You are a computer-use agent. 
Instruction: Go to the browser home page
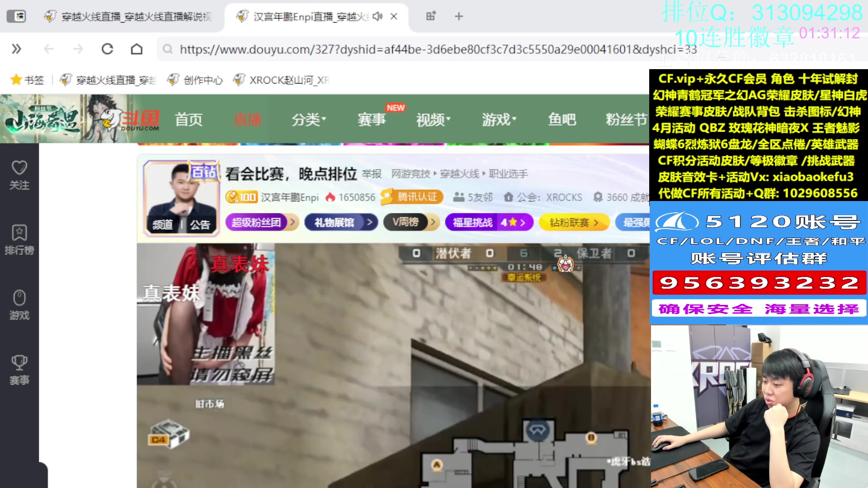(x=137, y=49)
